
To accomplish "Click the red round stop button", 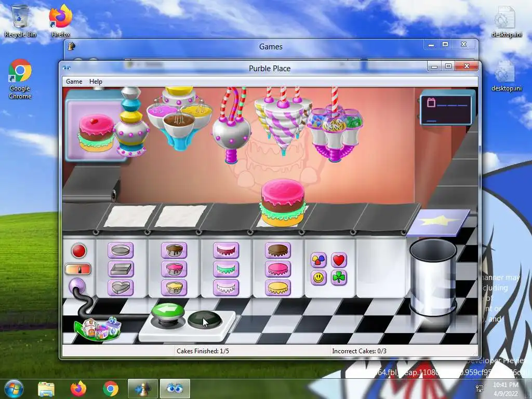I will coord(79,251).
